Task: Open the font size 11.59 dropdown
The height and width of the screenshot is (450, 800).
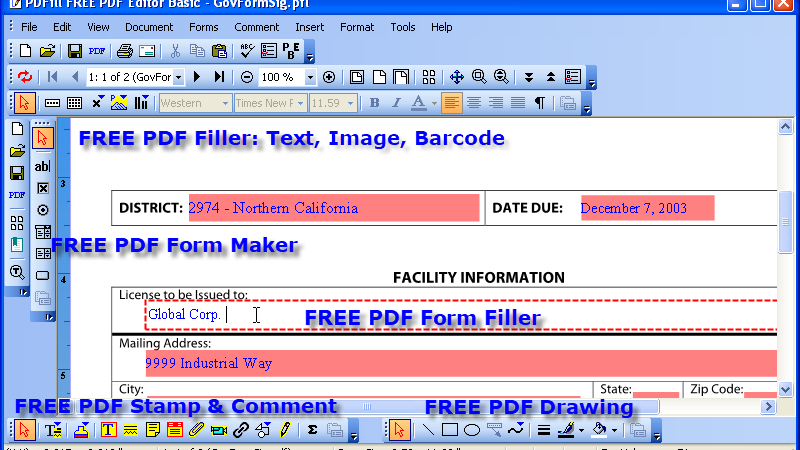Action: coord(350,103)
